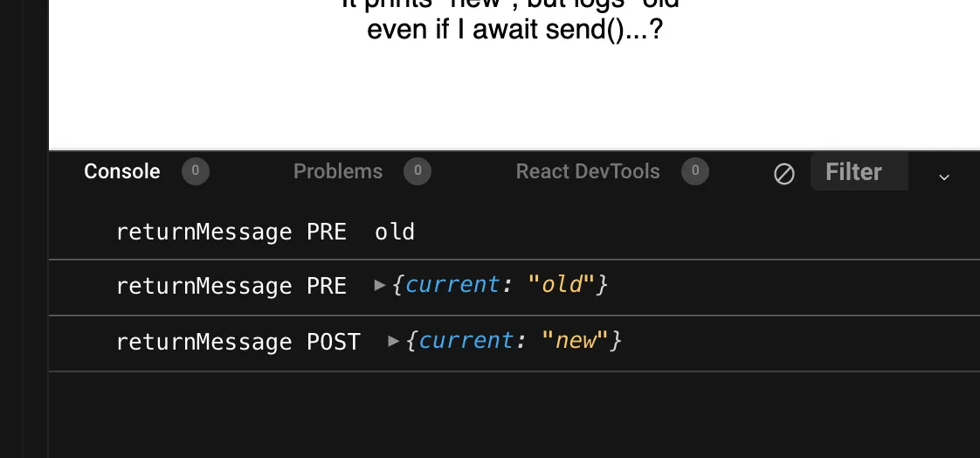
Task: Click the preview text about await send()
Action: (x=514, y=30)
